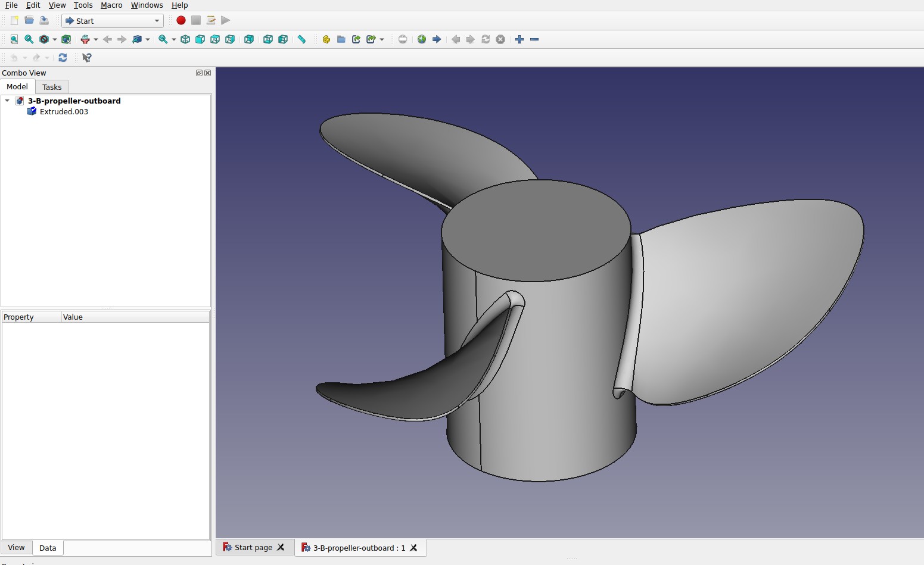Select the Data tab in property panel
Screen dimensions: 924x565
[x=48, y=548]
